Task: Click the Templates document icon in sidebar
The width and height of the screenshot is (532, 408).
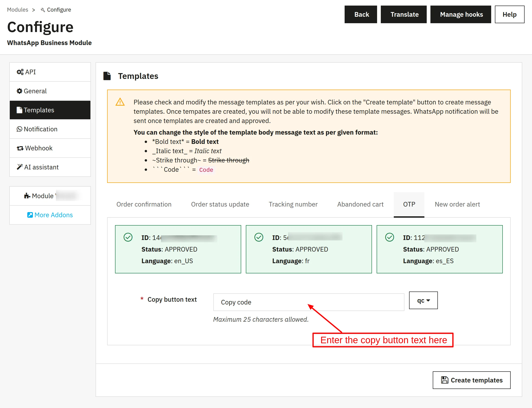Action: tap(19, 110)
